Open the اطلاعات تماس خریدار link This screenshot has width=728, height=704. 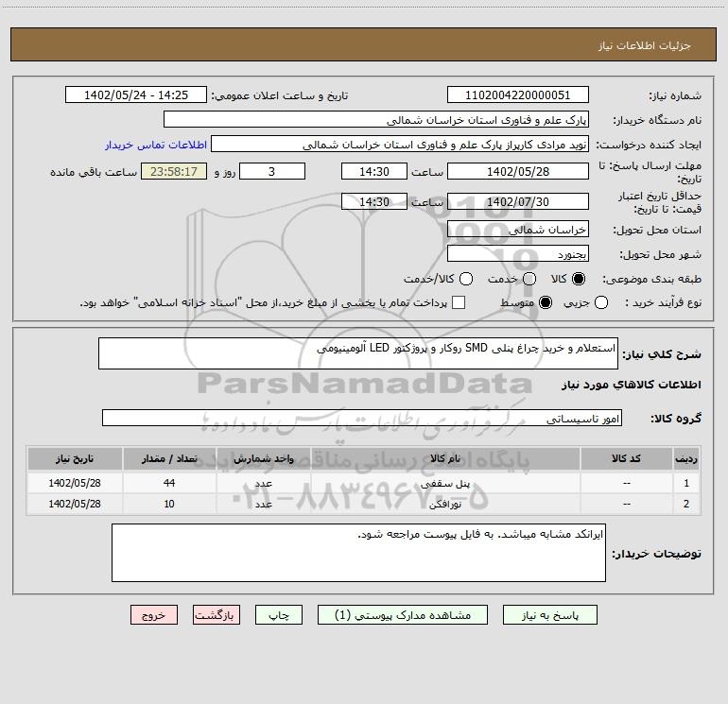coord(156,145)
